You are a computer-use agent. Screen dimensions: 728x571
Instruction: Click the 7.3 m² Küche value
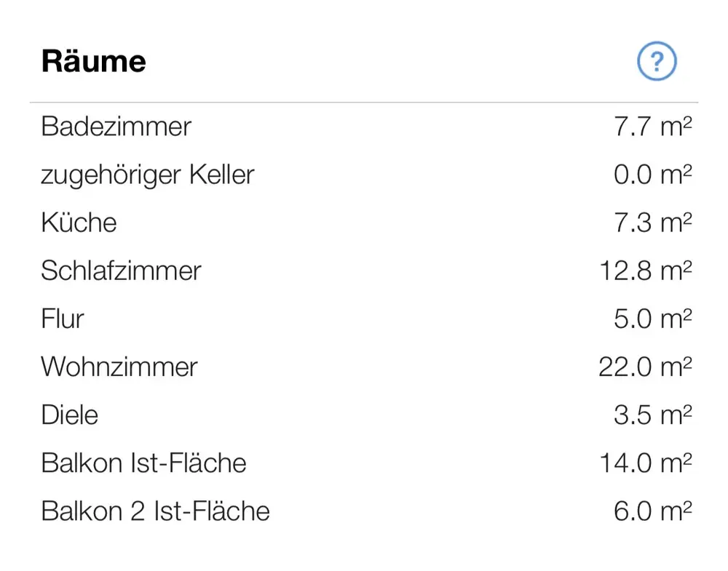click(652, 222)
